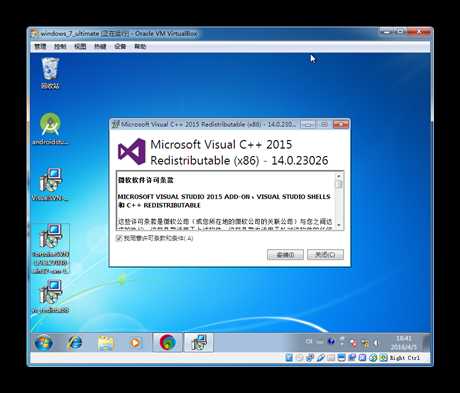Viewport: 460px width, 393px height.
Task: Click the Install button in the redistributable dialog
Action: pyautogui.click(x=285, y=255)
